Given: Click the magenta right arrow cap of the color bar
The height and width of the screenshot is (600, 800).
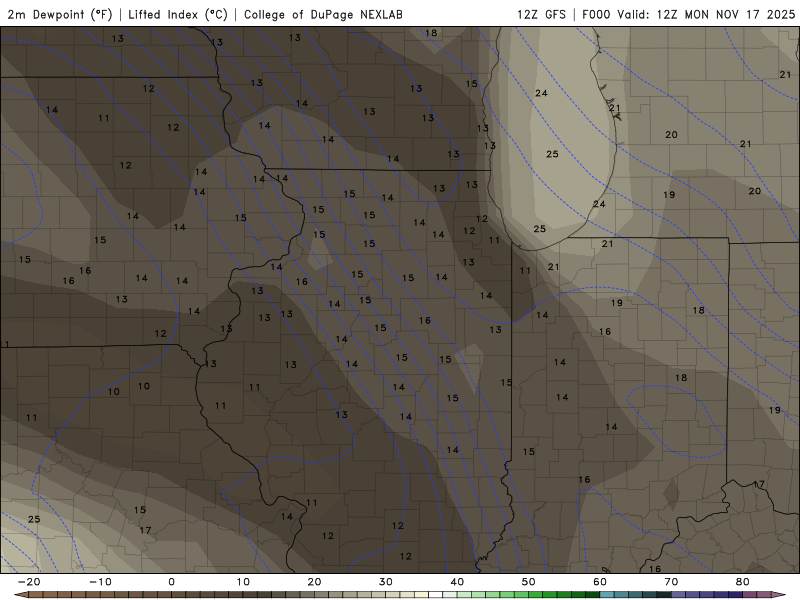Looking at the screenshot, I should (x=779, y=594).
